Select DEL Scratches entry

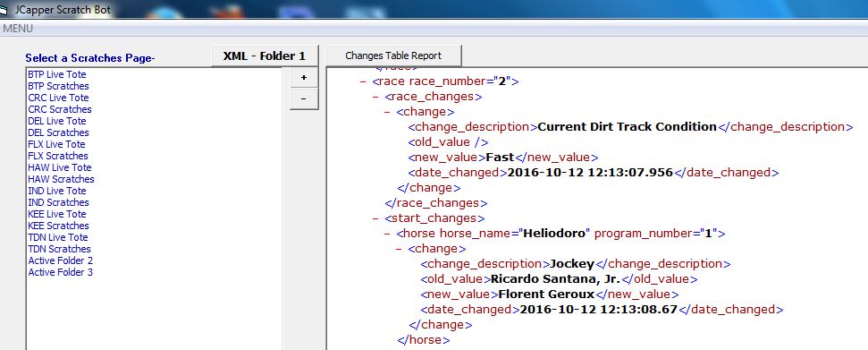(58, 132)
